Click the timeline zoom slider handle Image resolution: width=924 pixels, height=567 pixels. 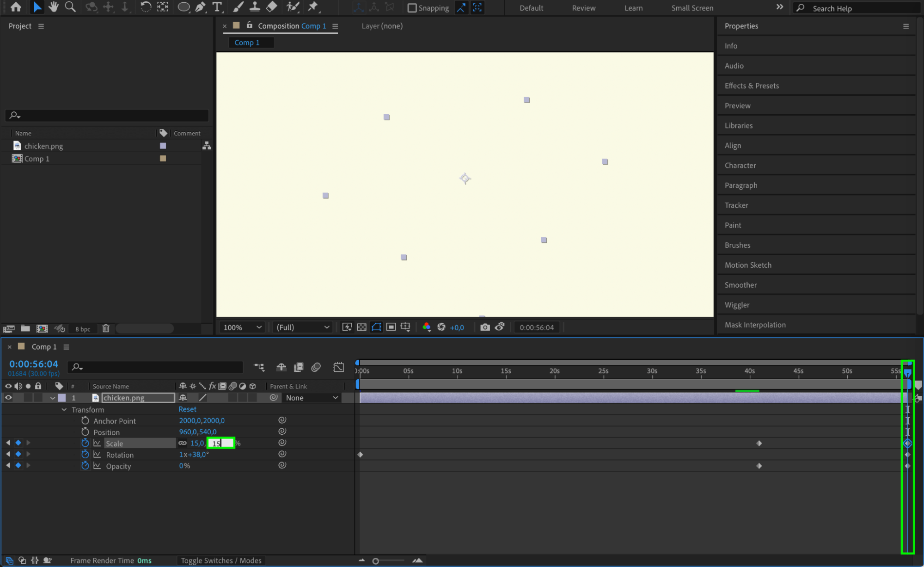376,561
